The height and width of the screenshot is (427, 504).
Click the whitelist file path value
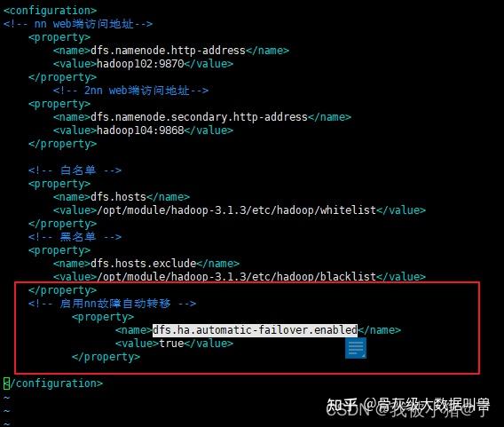pyautogui.click(x=237, y=210)
